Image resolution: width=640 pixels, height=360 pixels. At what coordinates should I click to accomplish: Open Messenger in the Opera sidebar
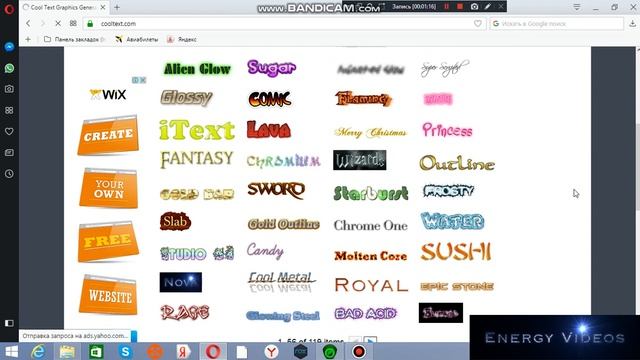point(9,47)
